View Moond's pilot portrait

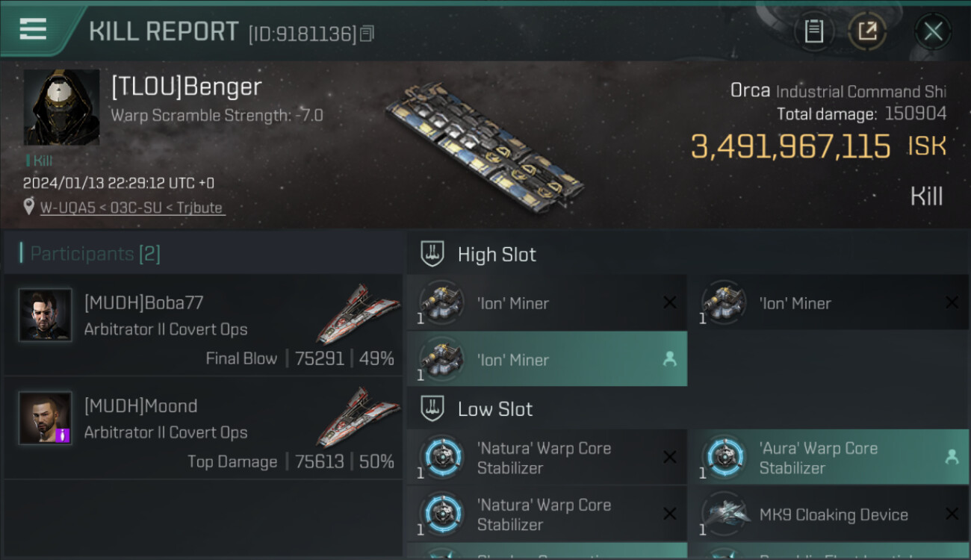pos(46,418)
